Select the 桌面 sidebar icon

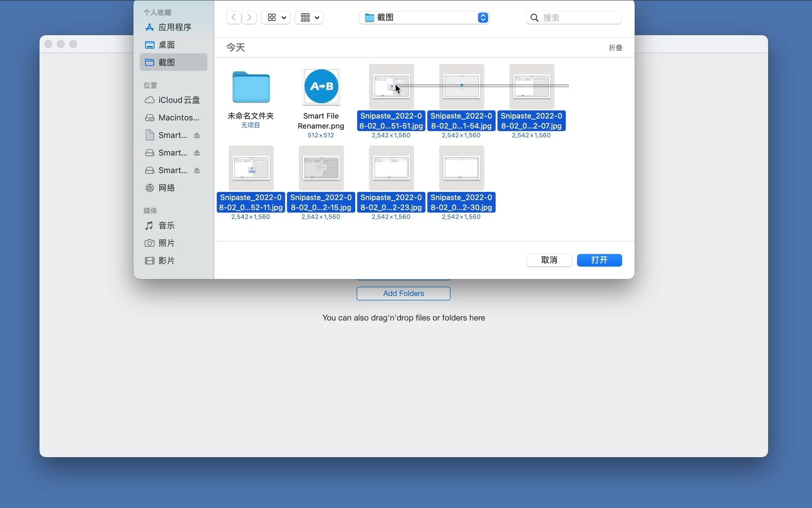(x=167, y=44)
